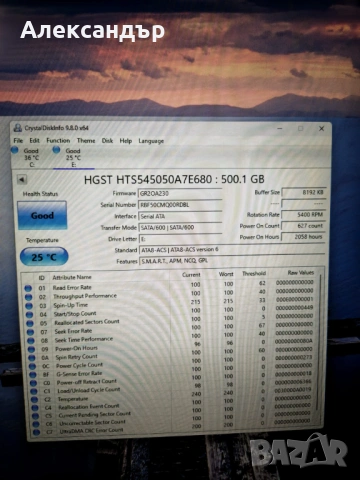Click status icon of Spin Retry Count row
This screenshot has height=480, width=360.
tap(32, 358)
